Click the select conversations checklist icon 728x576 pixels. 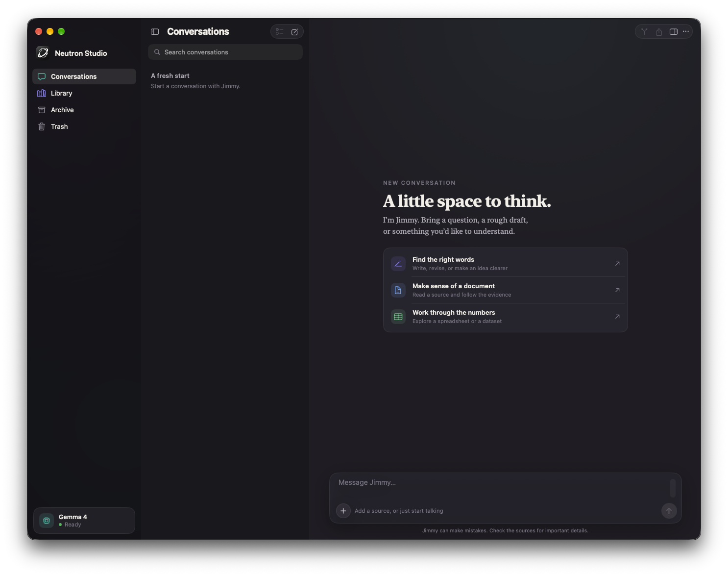(280, 32)
